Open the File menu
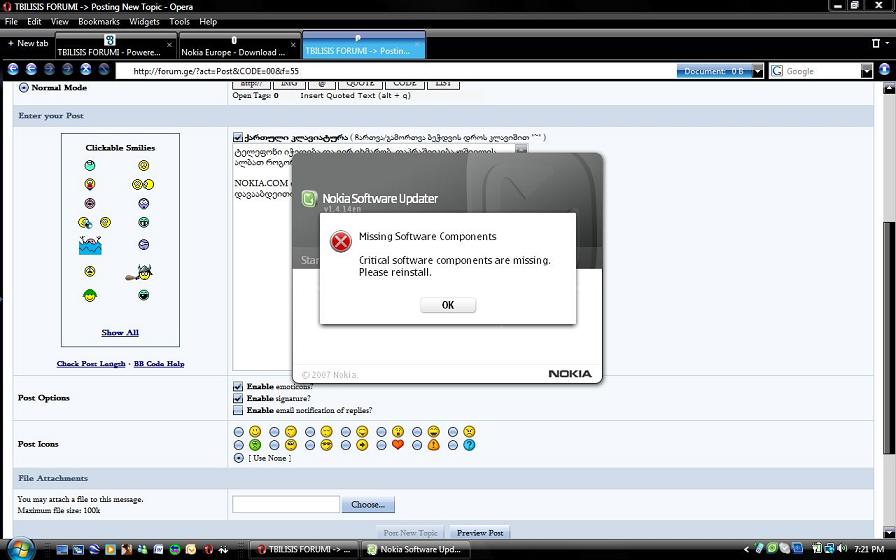896x560 pixels. point(11,21)
